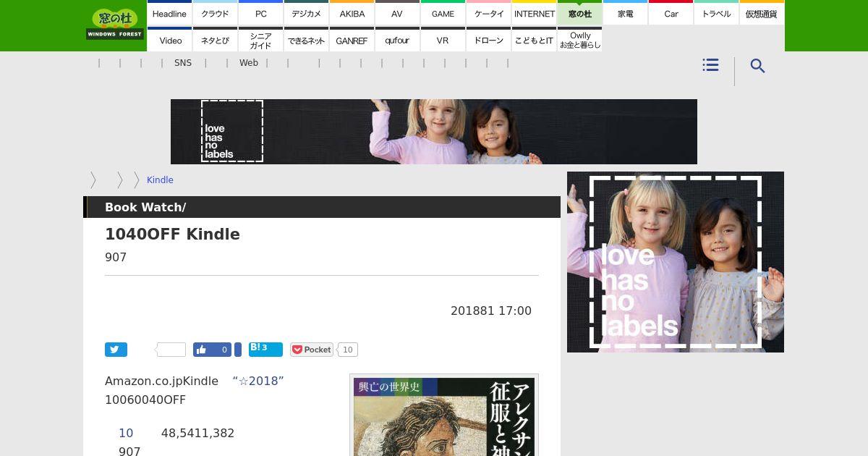The image size is (868, 456).
Task: Open the こどもとIT site tab
Action: click(x=534, y=41)
